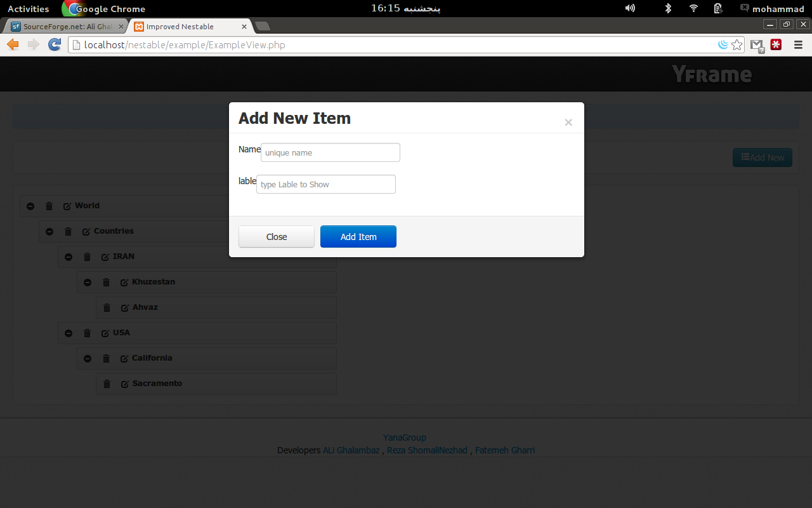Focus the unique name input field

[331, 152]
